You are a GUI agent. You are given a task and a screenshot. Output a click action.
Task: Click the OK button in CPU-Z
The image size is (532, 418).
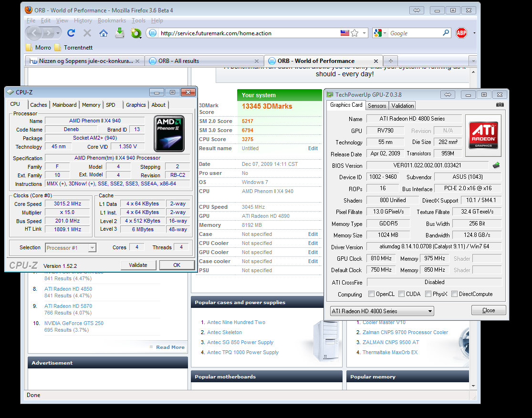click(x=177, y=265)
